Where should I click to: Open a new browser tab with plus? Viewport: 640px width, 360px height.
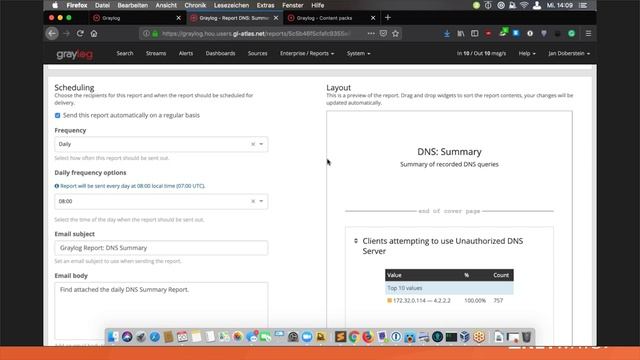click(388, 18)
